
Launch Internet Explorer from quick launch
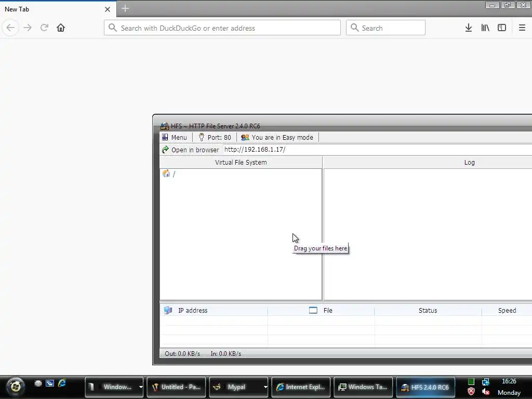coord(62,383)
